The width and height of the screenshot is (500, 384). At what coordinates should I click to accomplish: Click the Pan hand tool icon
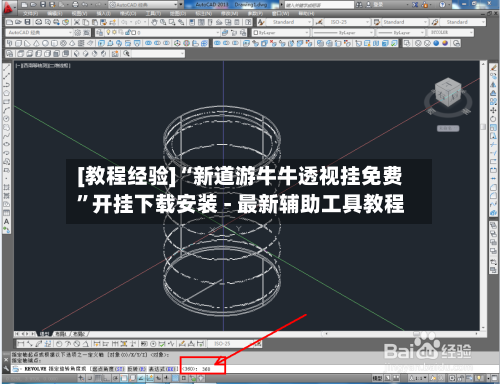[154, 22]
